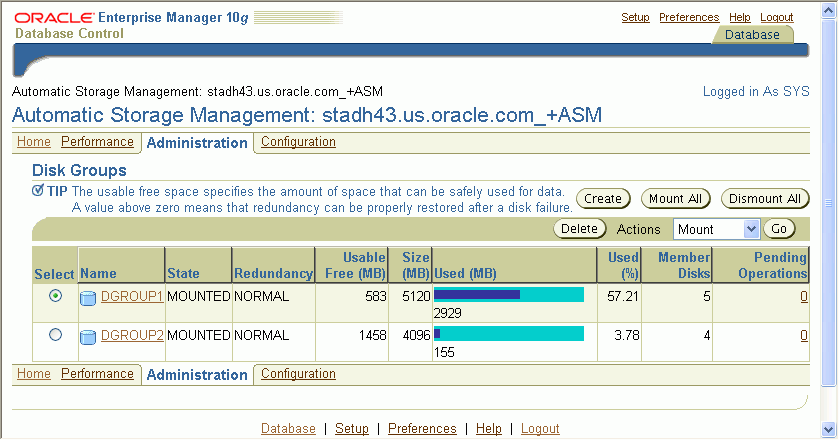Open the Actions dropdown showing Mount
This screenshot has height=440, width=839.
(x=716, y=229)
